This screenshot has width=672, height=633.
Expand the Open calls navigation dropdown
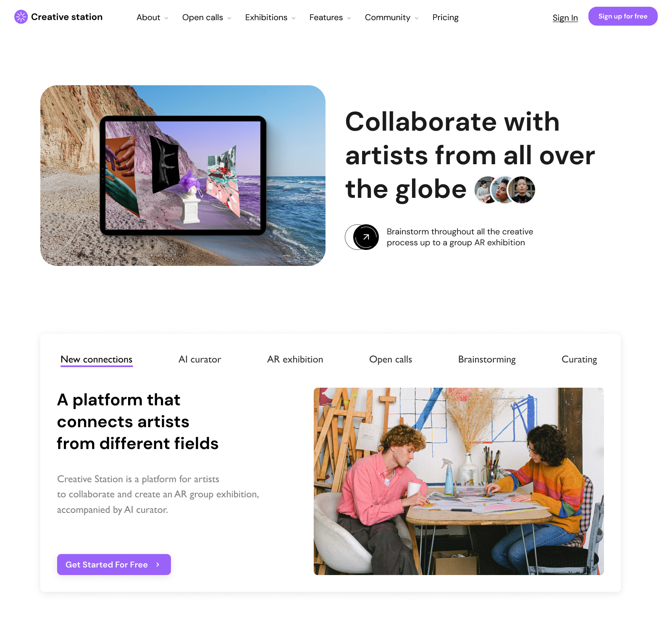point(207,17)
